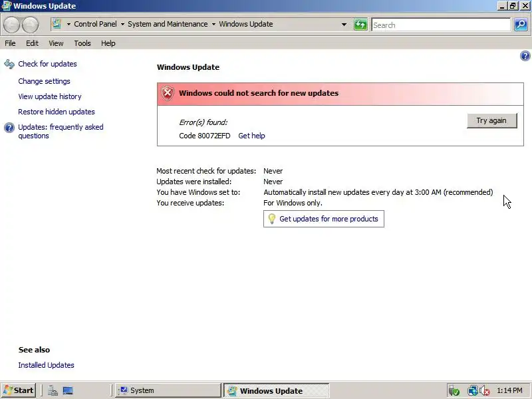The image size is (532, 399).
Task: Expand dropdown arrow after System and Maintenance
Action: 213,24
